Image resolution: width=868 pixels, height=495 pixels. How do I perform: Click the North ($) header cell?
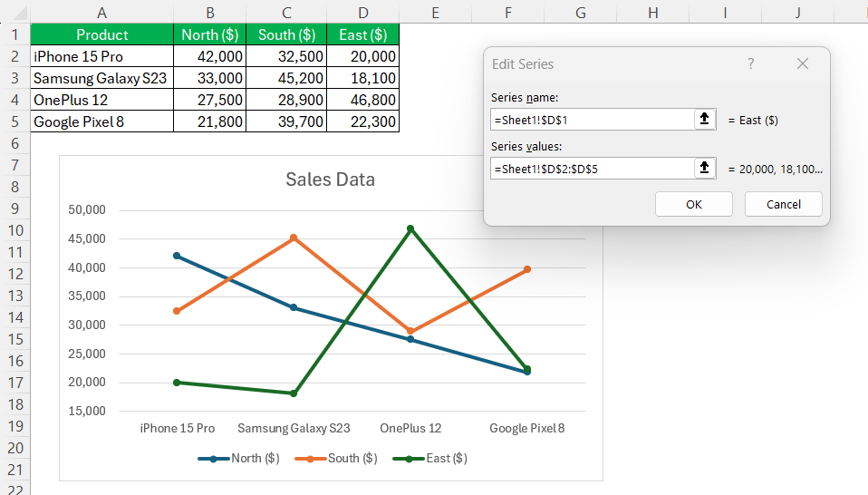click(210, 34)
